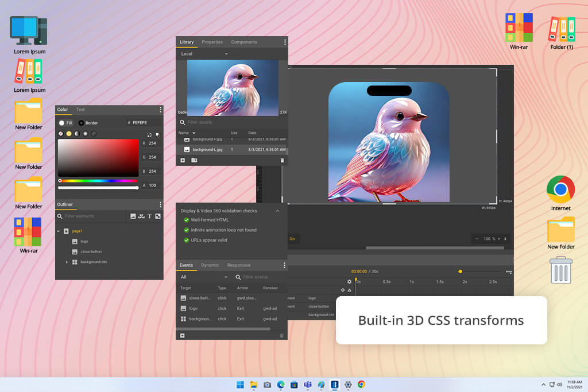Click the Well-formed HTML validation checkmark
This screenshot has width=588, height=392.
tap(187, 220)
